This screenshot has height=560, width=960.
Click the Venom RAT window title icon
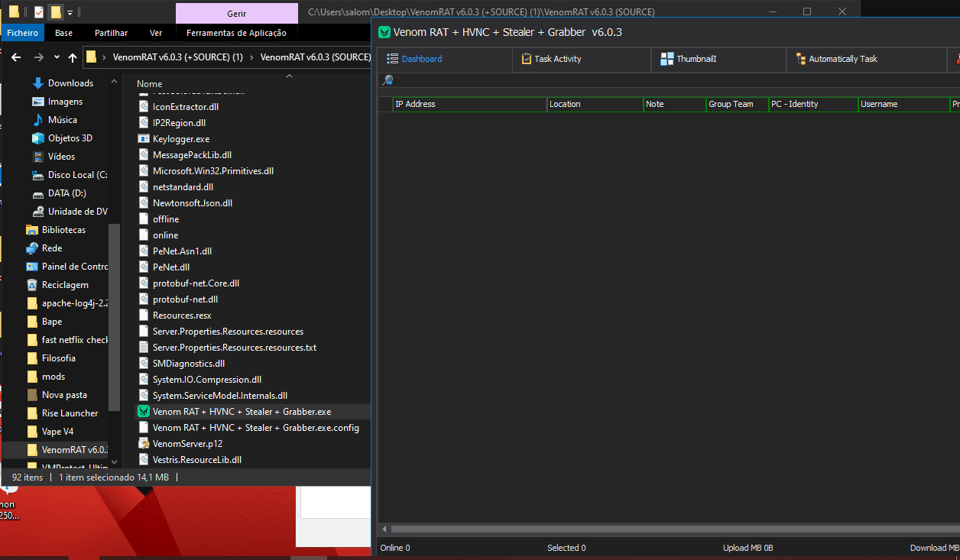pyautogui.click(x=385, y=32)
